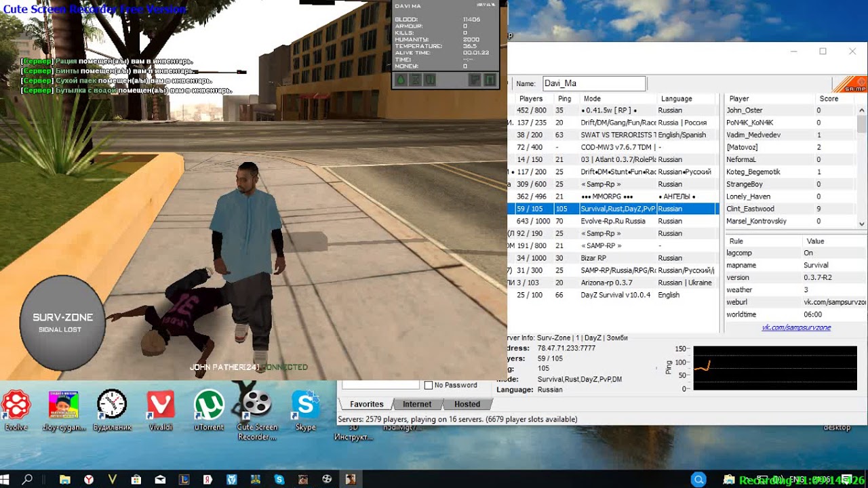Select player Koteg_Begemotik in the list
868x488 pixels.
click(791, 172)
